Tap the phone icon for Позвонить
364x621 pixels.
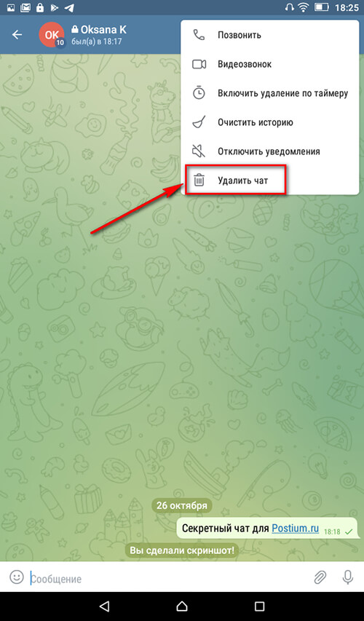[199, 35]
